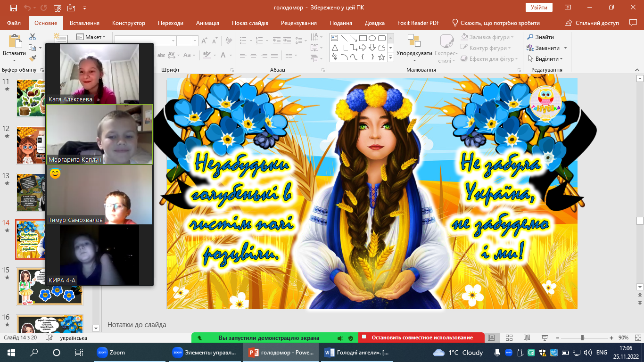This screenshot has width=644, height=362.
Task: Switch to Вставлення tab
Action: click(84, 23)
